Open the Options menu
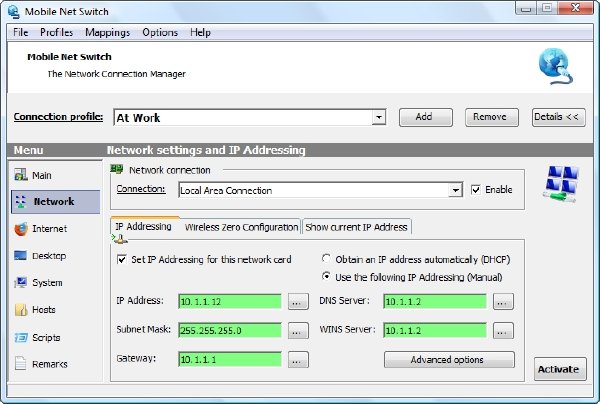This screenshot has width=600, height=404. coord(160,33)
